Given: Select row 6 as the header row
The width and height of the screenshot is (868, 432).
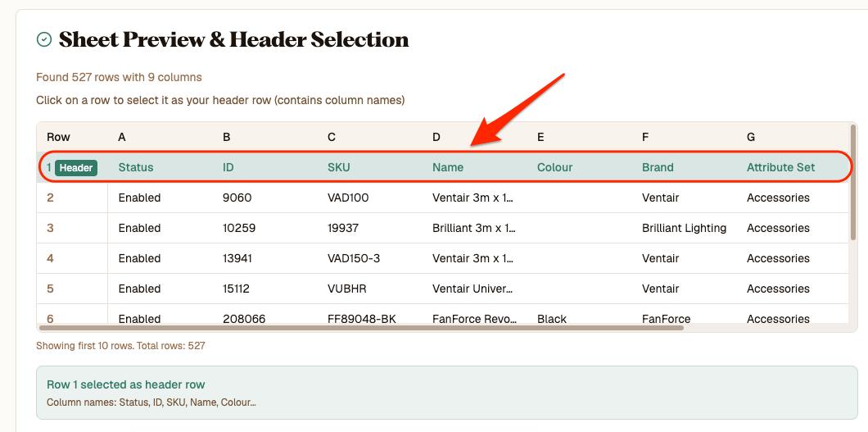Looking at the screenshot, I should (x=442, y=314).
